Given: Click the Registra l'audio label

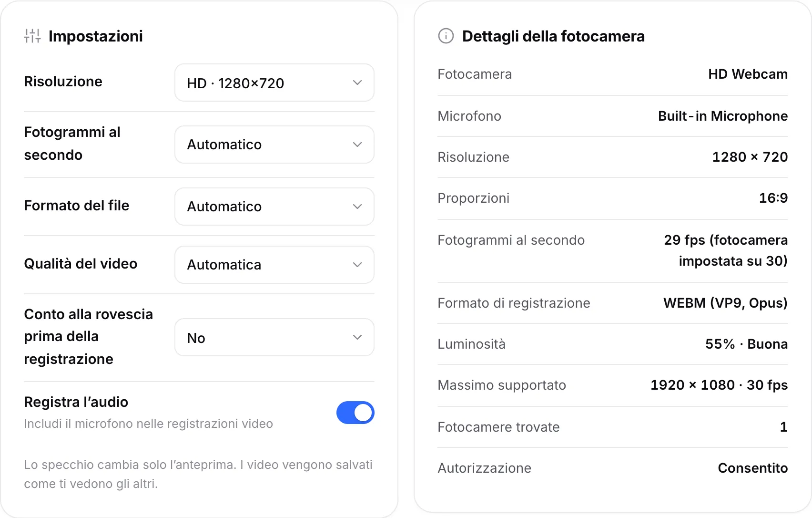Looking at the screenshot, I should [x=76, y=402].
